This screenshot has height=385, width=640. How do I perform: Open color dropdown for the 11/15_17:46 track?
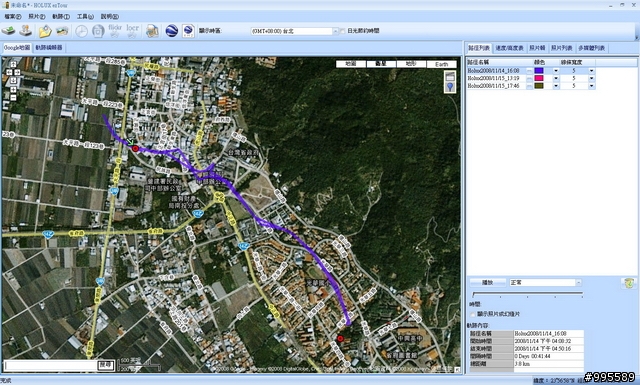click(556, 86)
